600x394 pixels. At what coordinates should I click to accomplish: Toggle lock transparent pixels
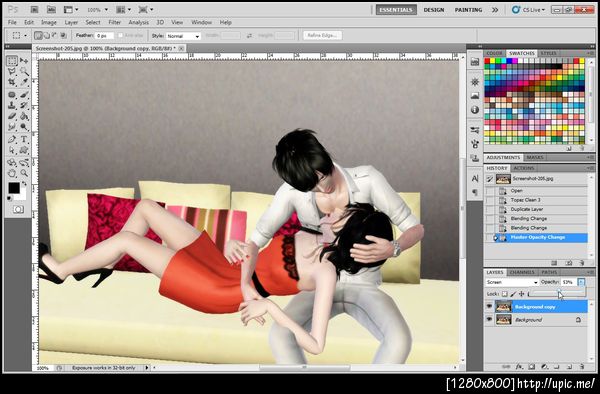coord(504,294)
